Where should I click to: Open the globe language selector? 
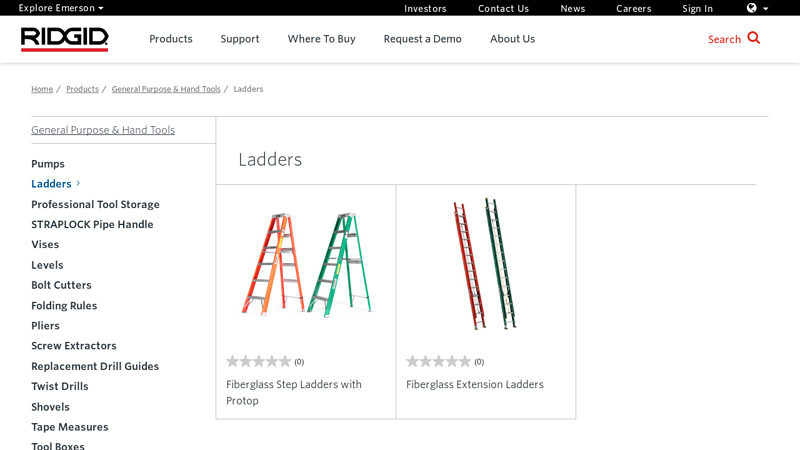tap(757, 8)
